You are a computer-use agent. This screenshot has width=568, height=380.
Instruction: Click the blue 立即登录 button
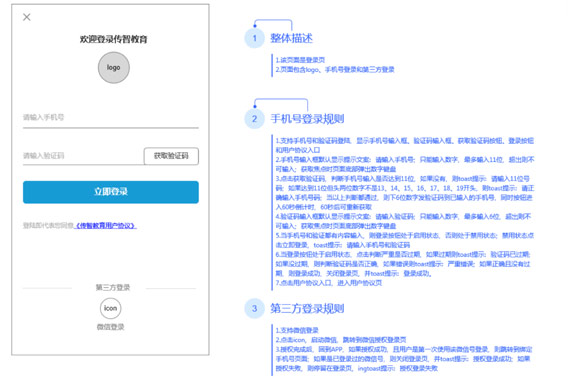click(110, 192)
